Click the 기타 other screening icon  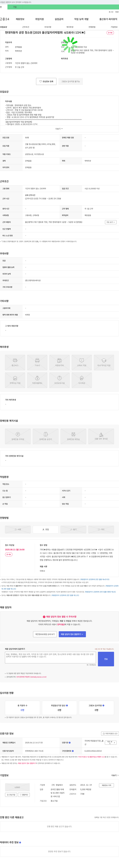point(101,529)
